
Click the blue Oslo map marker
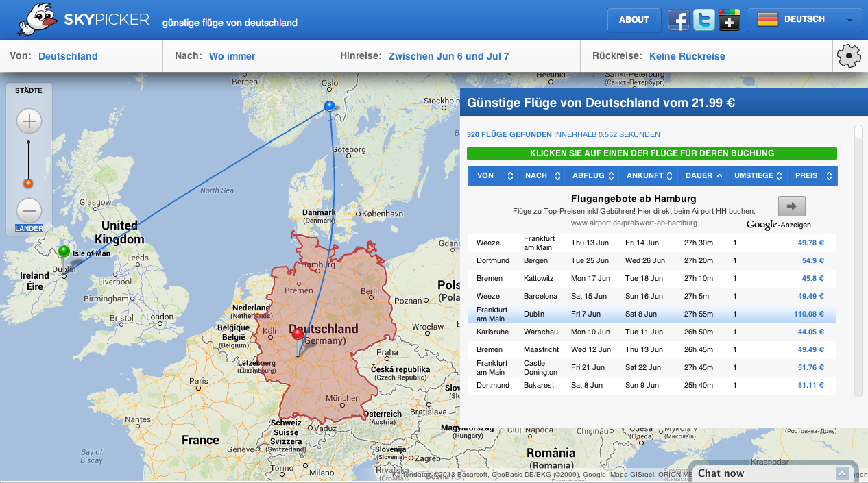click(x=330, y=106)
